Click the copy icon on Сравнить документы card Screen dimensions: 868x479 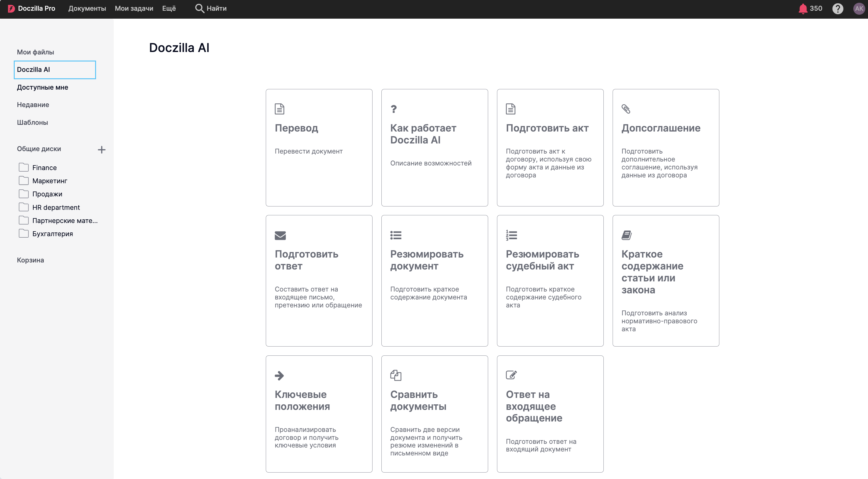[395, 375]
